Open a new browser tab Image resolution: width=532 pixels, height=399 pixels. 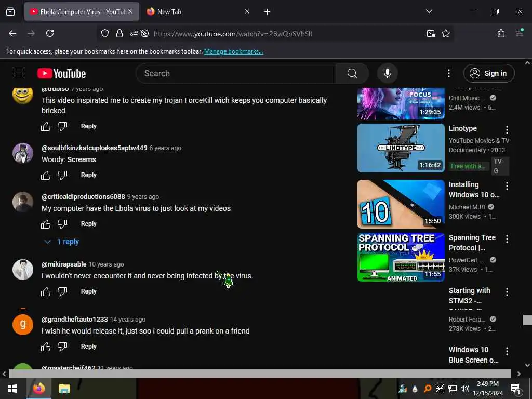[267, 12]
